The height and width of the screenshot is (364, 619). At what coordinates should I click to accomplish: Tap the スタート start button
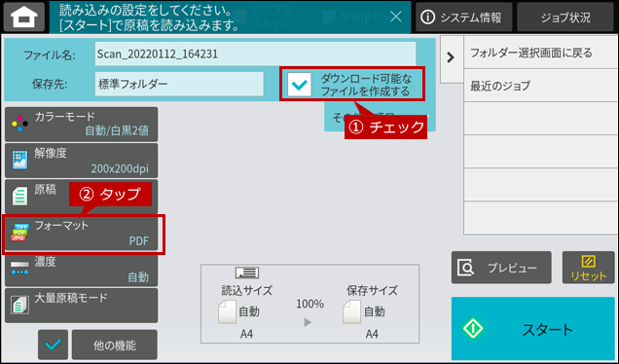[533, 328]
